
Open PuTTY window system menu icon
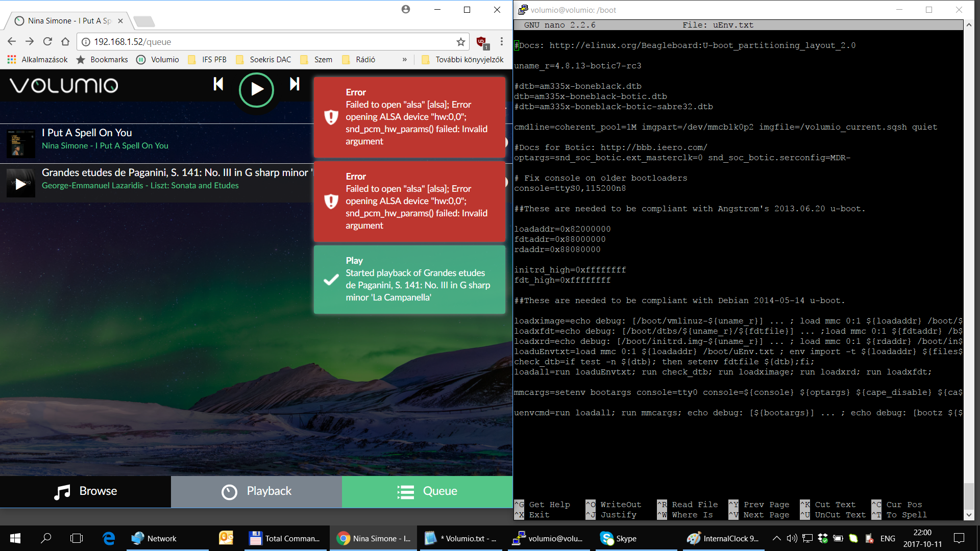click(x=523, y=10)
